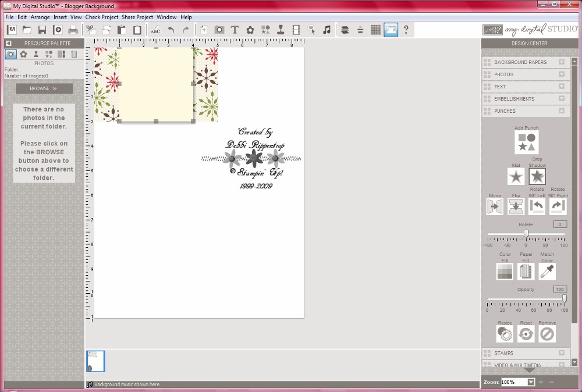Open the Color Fill swatch

(505, 272)
